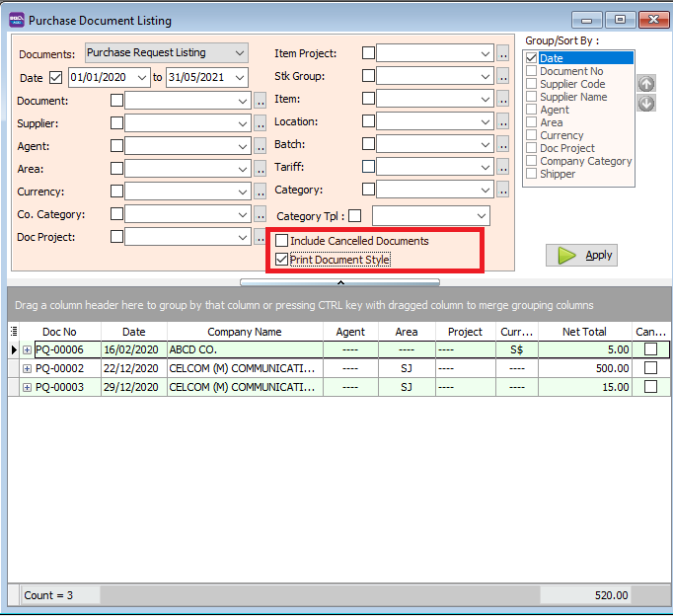The image size is (673, 616).
Task: Open the start date picker dropdown
Action: pos(143,78)
